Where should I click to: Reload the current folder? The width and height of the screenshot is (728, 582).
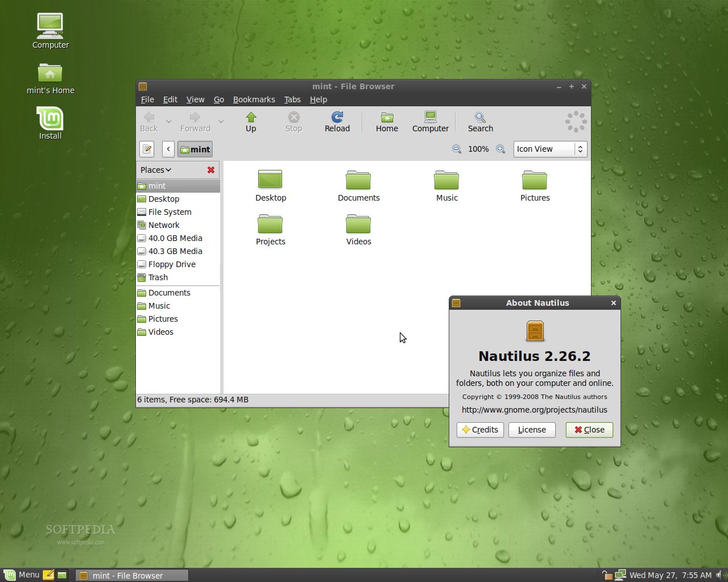pos(337,122)
